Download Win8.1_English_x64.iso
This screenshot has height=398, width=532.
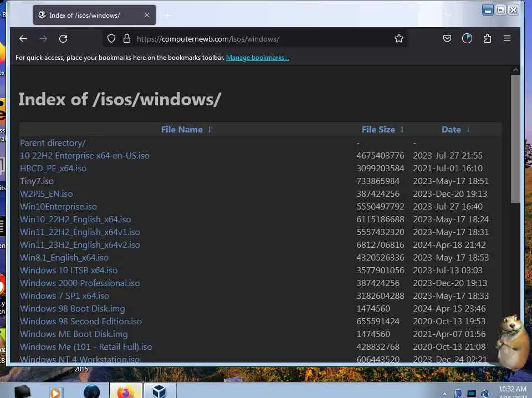64,258
